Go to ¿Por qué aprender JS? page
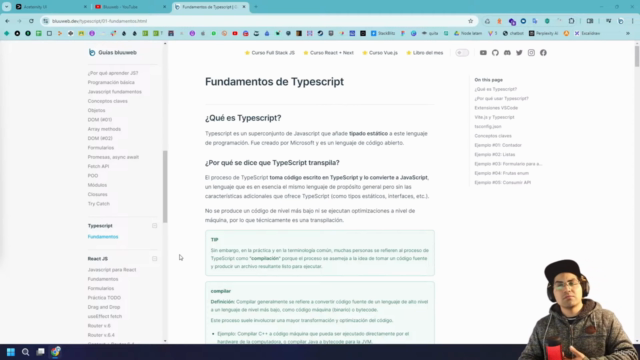The width and height of the screenshot is (640, 360). point(113,73)
